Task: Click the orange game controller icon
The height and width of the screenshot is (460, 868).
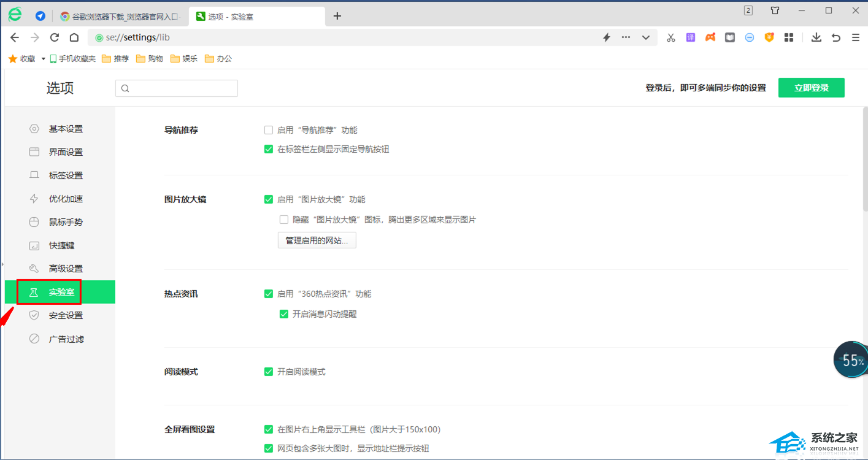Action: pos(710,37)
